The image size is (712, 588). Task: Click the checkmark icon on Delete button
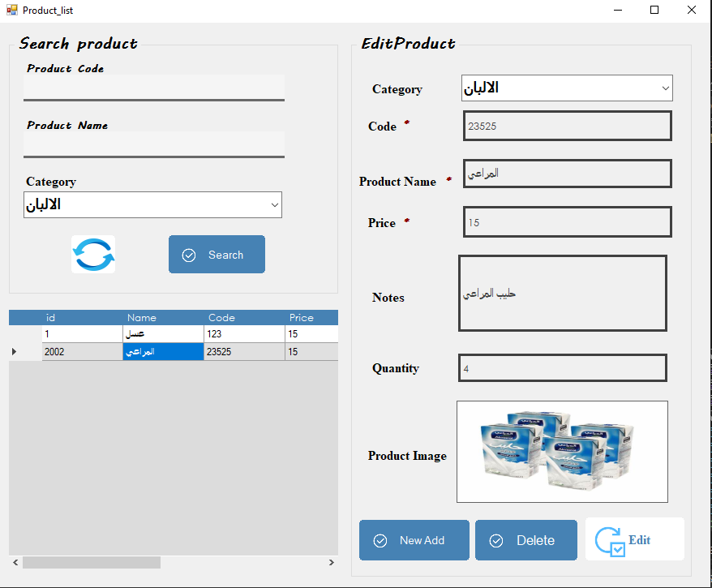pos(495,539)
